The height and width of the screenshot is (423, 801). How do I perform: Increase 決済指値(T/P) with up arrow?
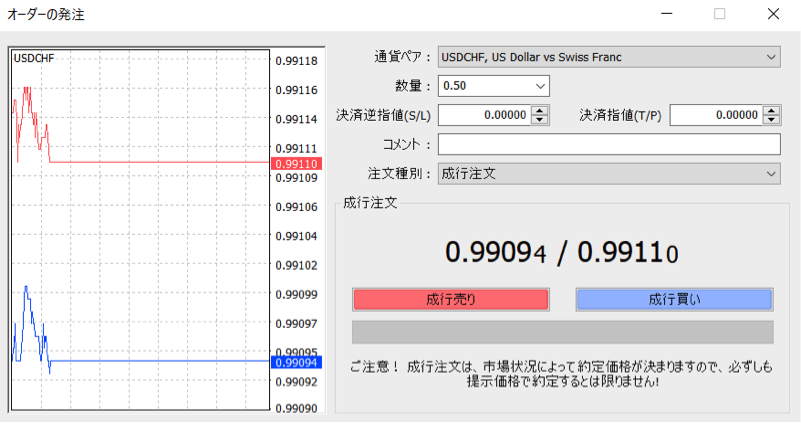(x=771, y=110)
